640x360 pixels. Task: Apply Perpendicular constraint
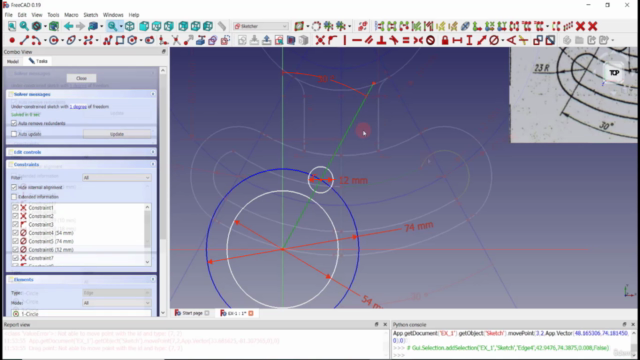[x=381, y=40]
